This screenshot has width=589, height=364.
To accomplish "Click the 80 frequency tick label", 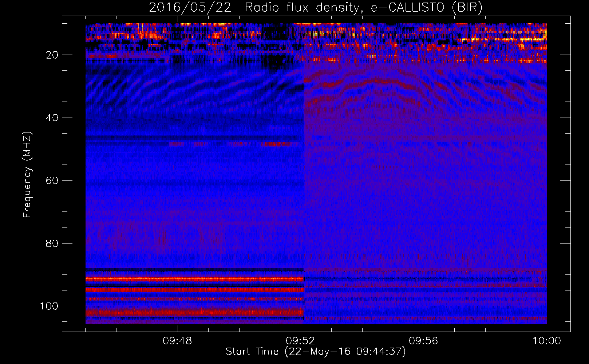I will click(52, 243).
